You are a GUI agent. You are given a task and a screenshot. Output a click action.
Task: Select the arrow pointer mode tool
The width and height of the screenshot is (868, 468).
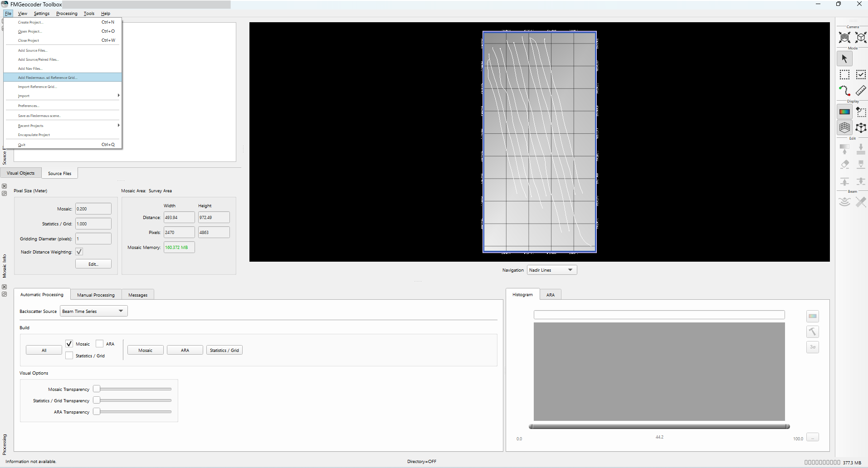[844, 58]
